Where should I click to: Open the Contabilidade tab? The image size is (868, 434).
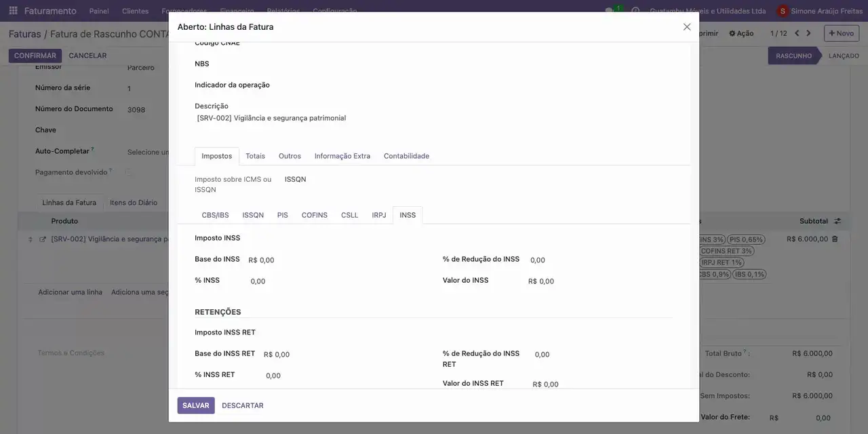(x=406, y=156)
